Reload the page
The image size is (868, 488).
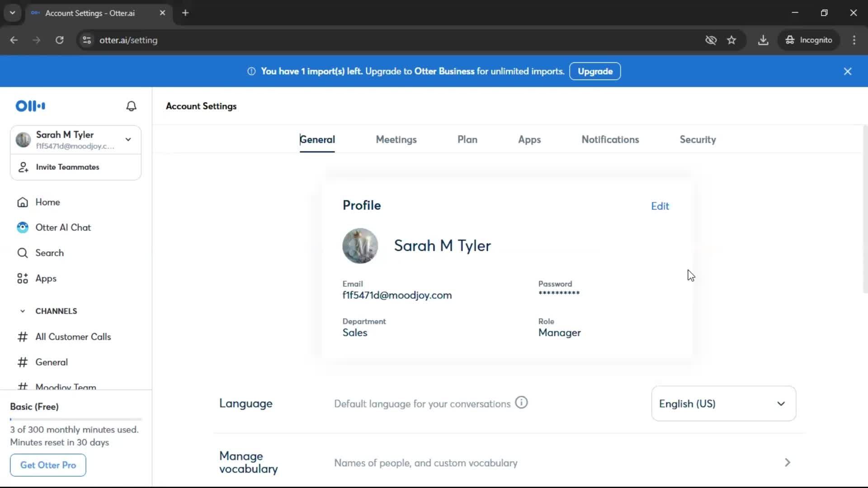point(59,40)
